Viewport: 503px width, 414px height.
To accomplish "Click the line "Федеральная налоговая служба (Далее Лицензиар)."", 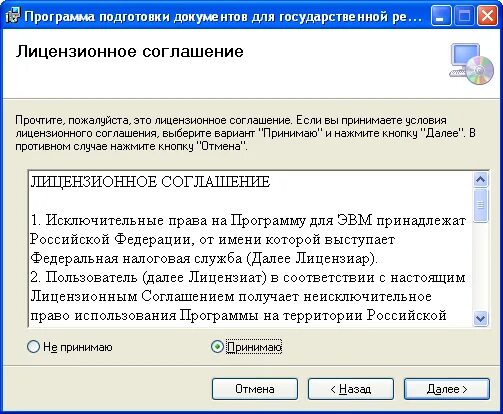I will (x=204, y=259).
